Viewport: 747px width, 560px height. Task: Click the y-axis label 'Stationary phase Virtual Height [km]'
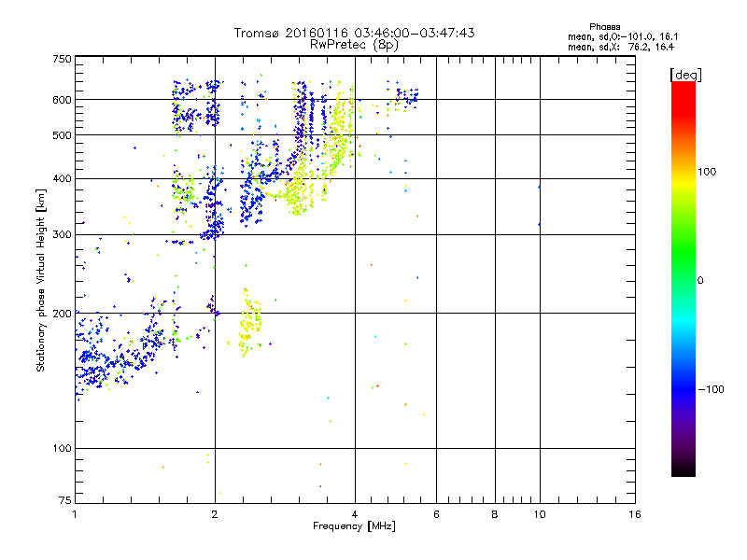[40, 280]
